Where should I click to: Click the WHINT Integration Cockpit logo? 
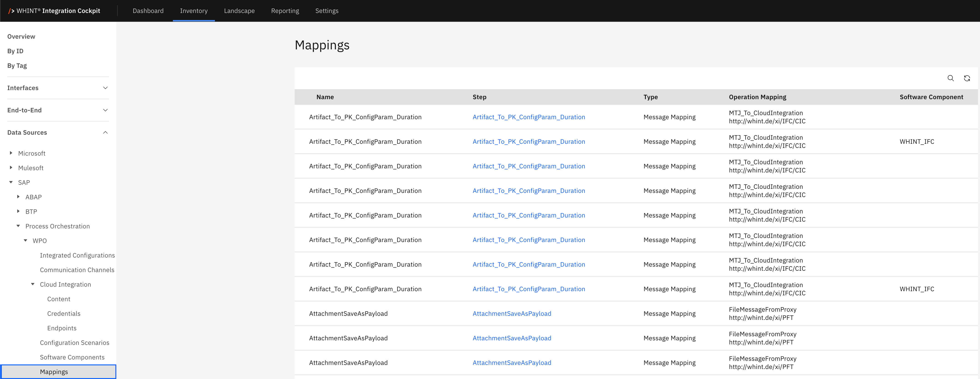pos(54,11)
